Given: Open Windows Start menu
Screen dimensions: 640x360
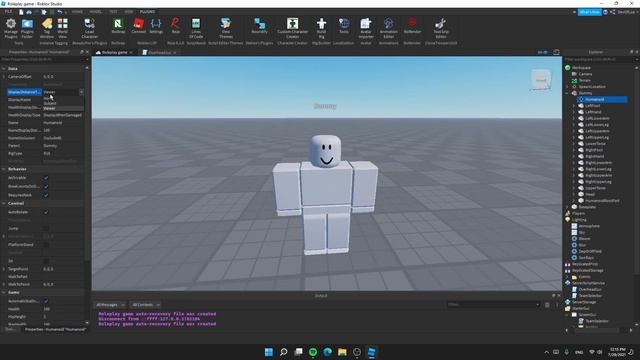Looking at the screenshot, I should click(269, 352).
